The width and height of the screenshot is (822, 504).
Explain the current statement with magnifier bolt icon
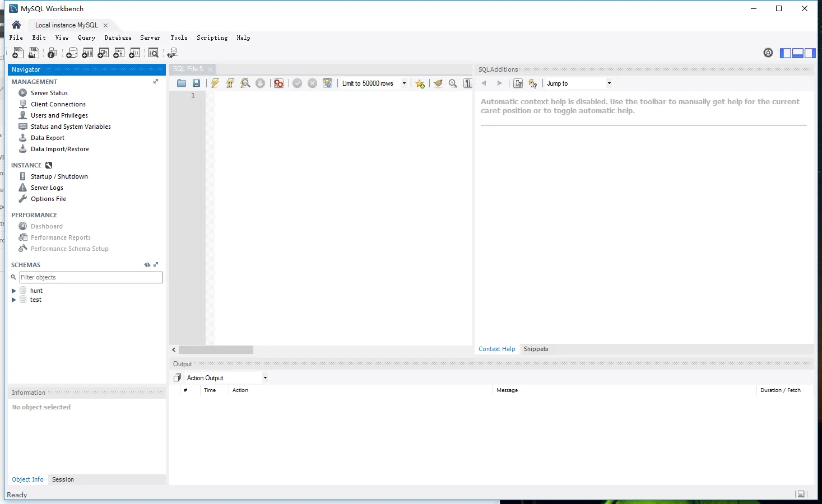coord(245,83)
